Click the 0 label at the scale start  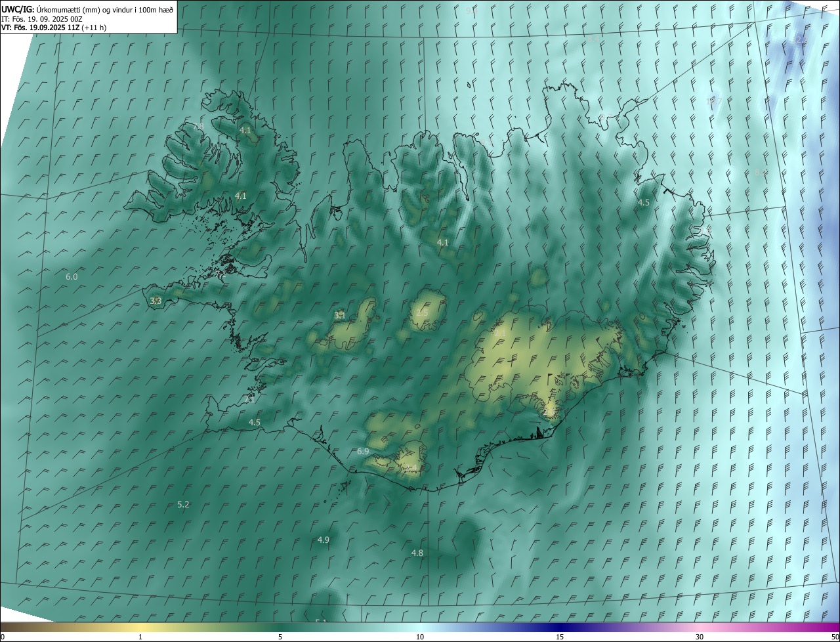[x=3, y=637]
